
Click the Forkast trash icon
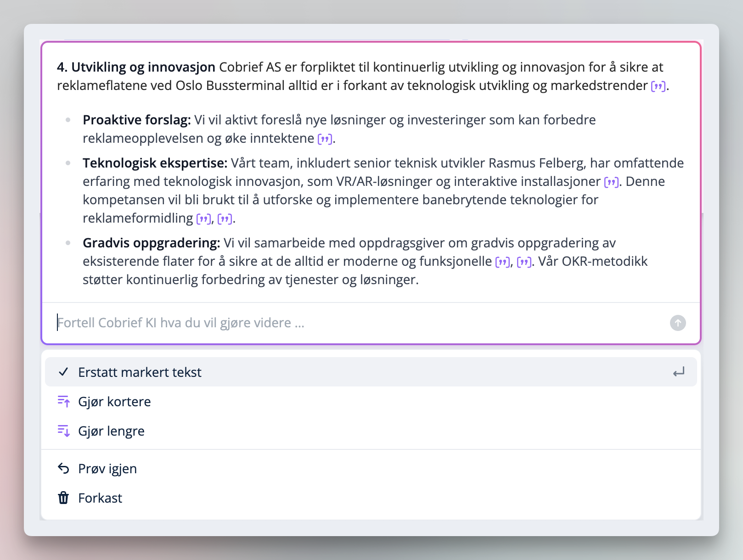pyautogui.click(x=63, y=498)
